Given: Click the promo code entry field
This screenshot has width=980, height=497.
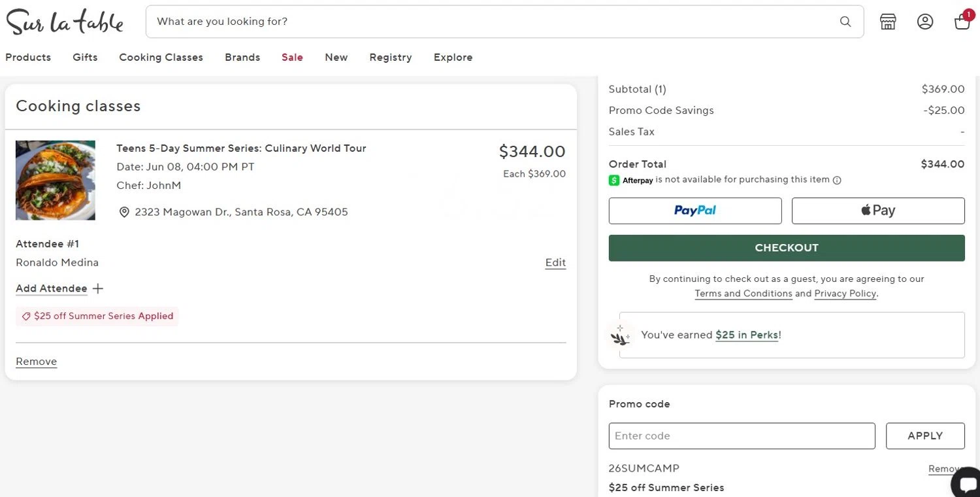Looking at the screenshot, I should [742, 436].
